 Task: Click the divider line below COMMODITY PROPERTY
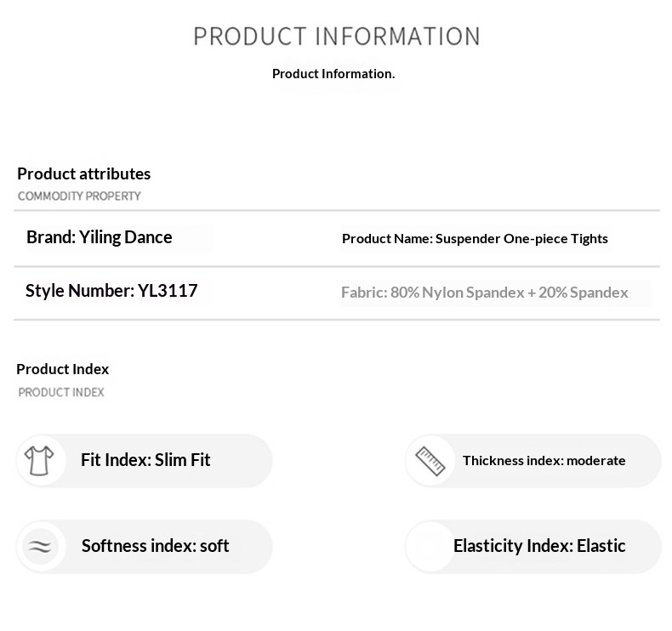coord(337,210)
